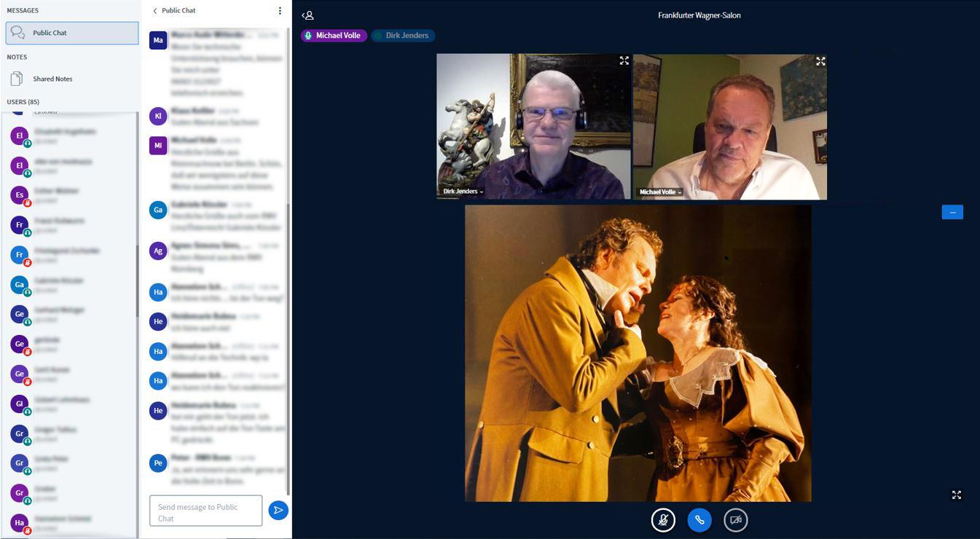Screen dimensions: 980x539
Task: Toggle the share webcam button
Action: point(736,520)
